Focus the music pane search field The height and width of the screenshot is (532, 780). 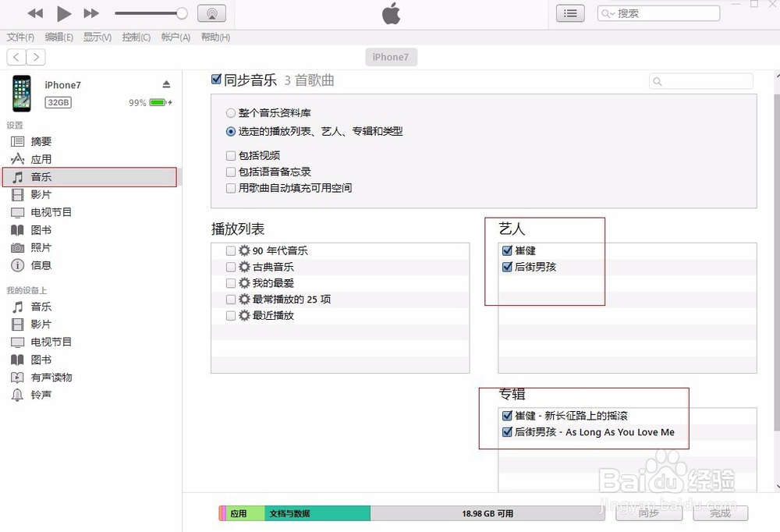(x=701, y=81)
